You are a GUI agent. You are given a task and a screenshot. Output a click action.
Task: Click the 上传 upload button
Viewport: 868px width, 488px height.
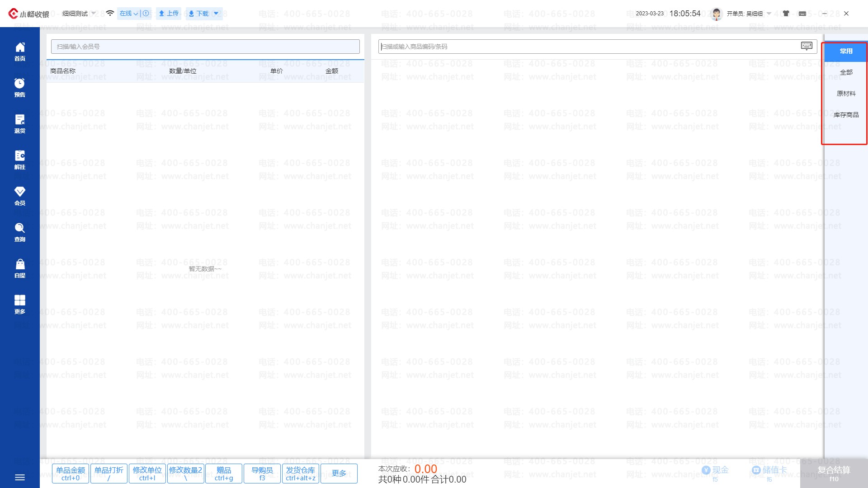click(168, 14)
